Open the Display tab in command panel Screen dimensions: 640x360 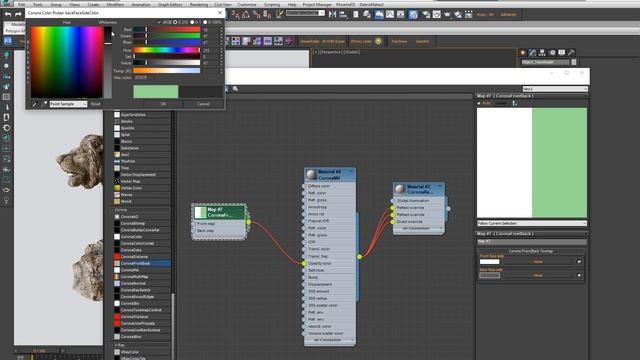tap(562, 53)
